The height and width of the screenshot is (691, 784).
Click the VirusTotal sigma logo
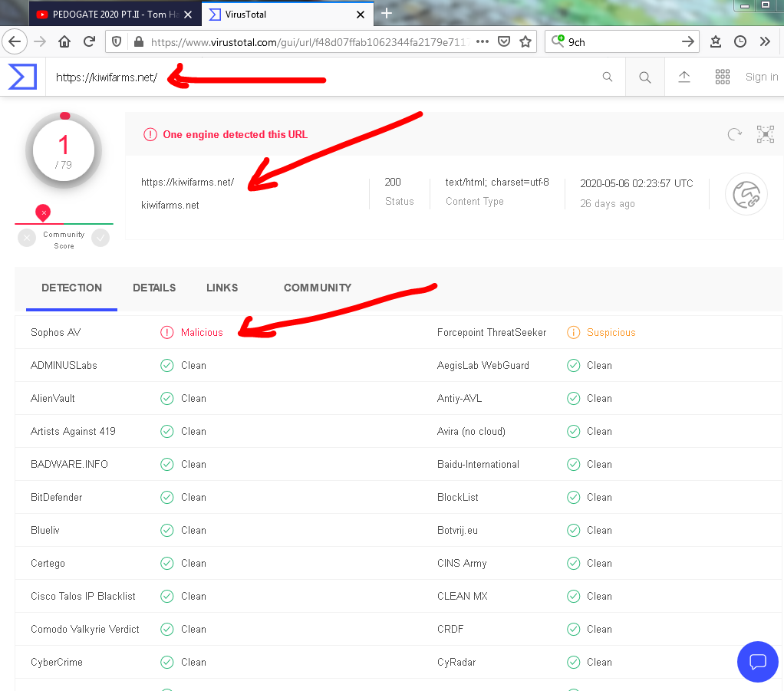(x=22, y=77)
